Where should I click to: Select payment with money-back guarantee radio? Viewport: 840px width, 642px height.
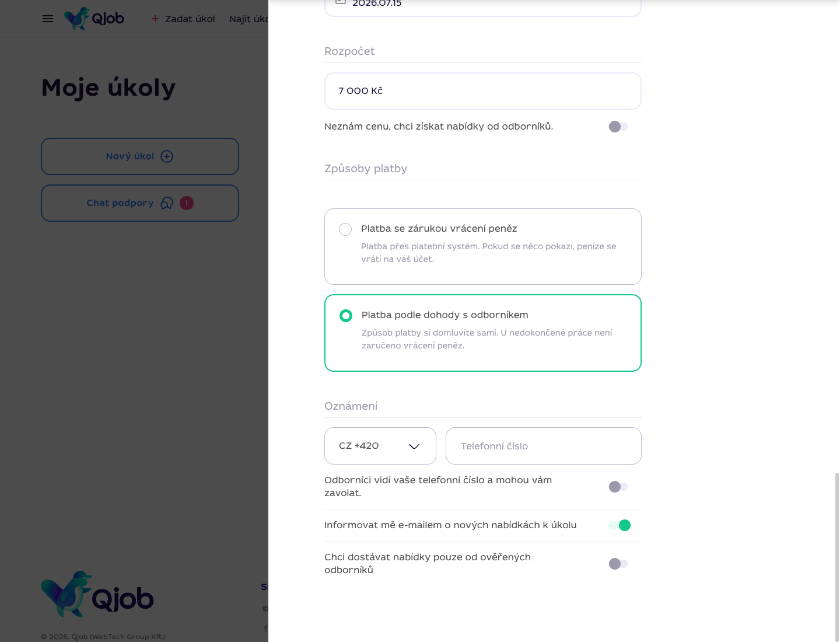point(345,229)
